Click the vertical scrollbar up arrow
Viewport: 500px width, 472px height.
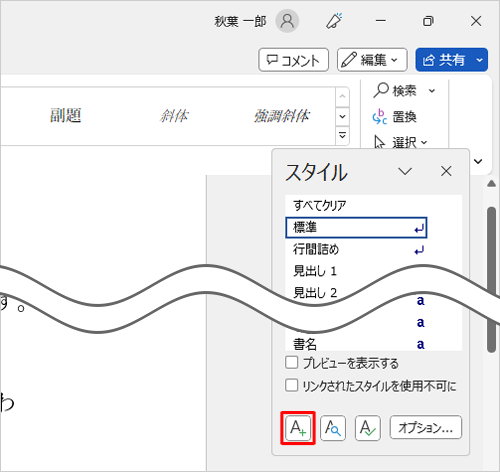pos(491,183)
